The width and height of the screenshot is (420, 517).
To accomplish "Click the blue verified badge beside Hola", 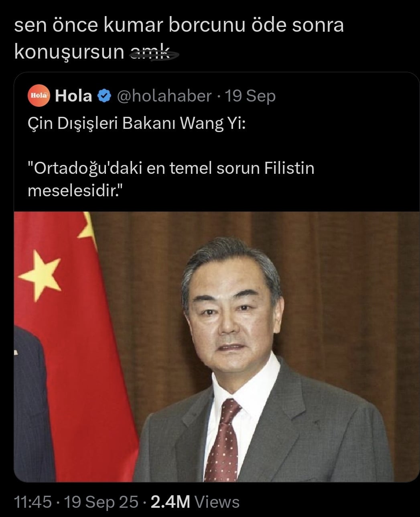I will click(x=105, y=96).
